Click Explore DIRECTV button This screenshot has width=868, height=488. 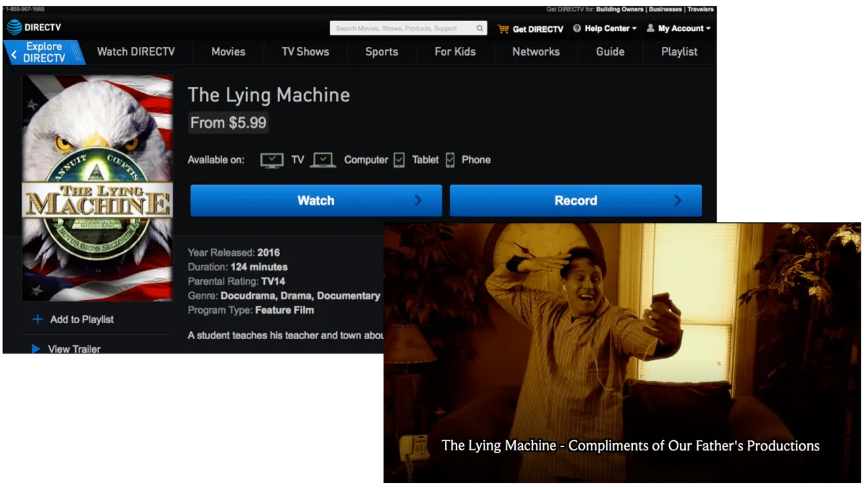tap(44, 52)
